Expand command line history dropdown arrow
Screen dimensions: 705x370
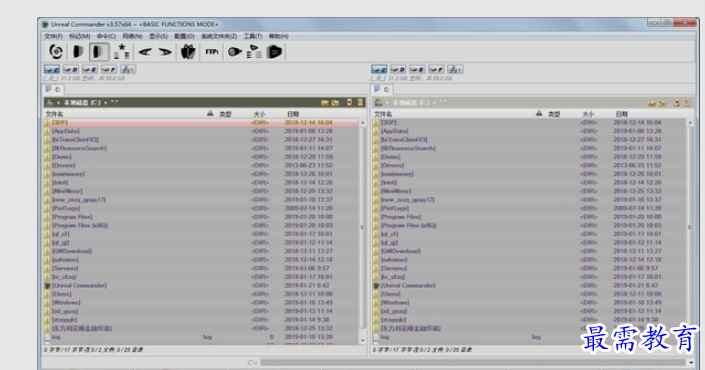(x=691, y=362)
